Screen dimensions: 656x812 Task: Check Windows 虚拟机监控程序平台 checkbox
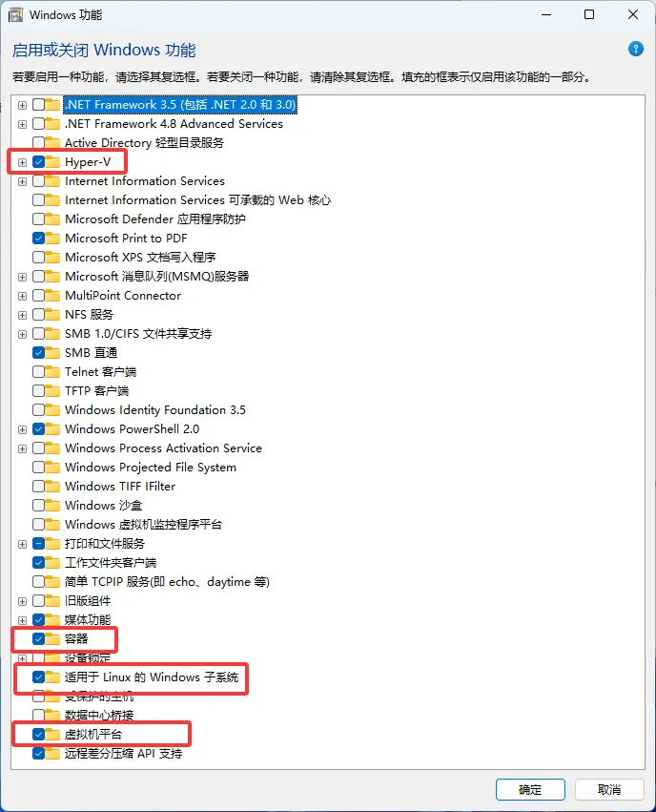[38, 524]
